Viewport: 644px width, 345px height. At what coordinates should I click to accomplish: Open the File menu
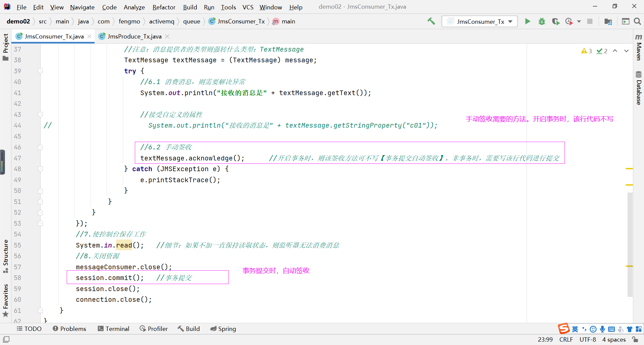pos(21,7)
